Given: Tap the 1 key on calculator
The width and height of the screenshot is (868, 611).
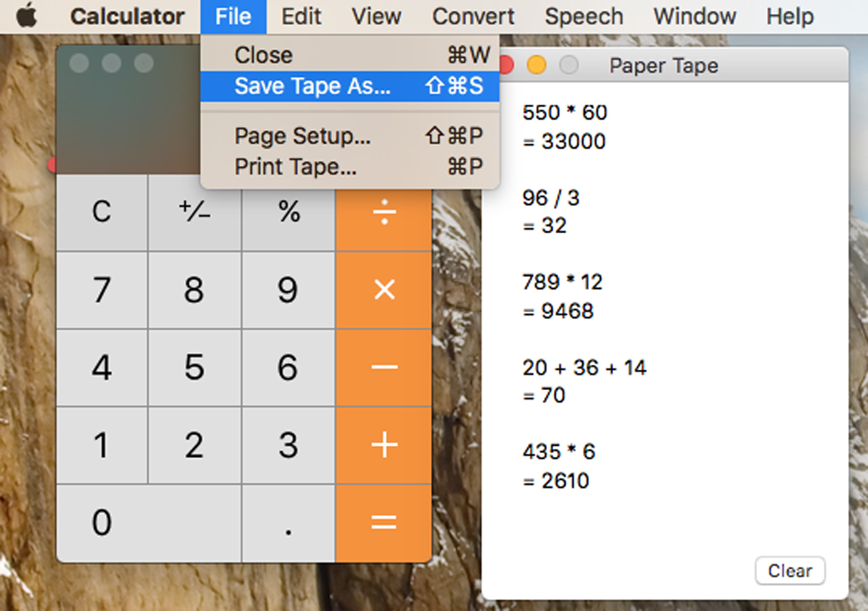Looking at the screenshot, I should (x=102, y=445).
